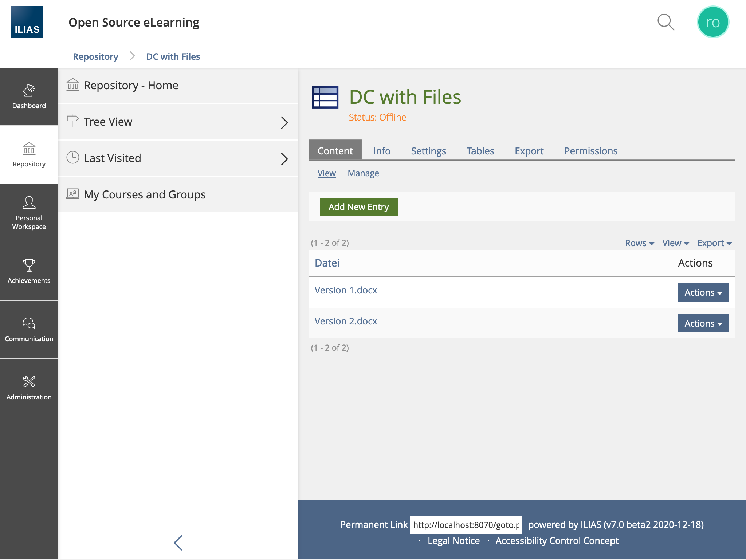Open Achievements trophy icon
The image size is (746, 560).
click(29, 271)
